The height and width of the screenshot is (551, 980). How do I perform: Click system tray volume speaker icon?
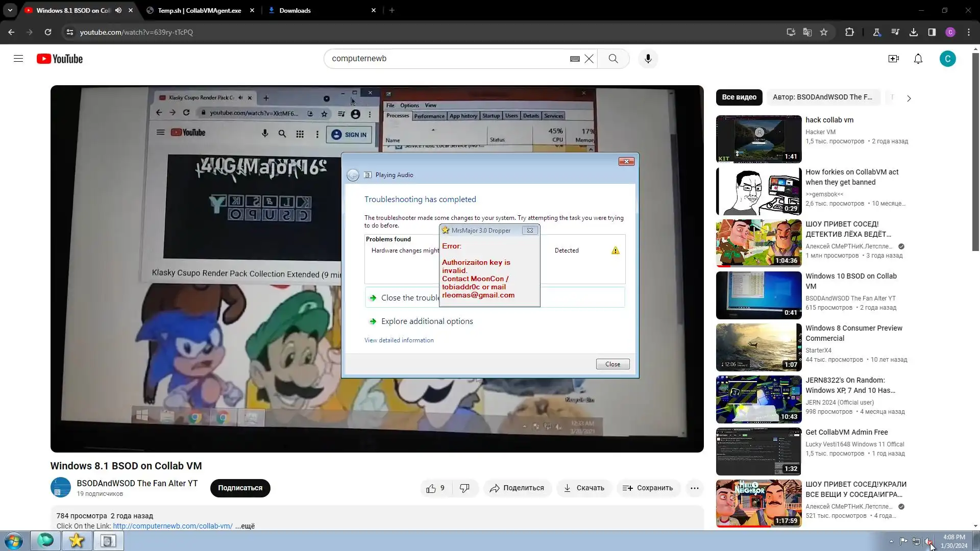point(927,541)
